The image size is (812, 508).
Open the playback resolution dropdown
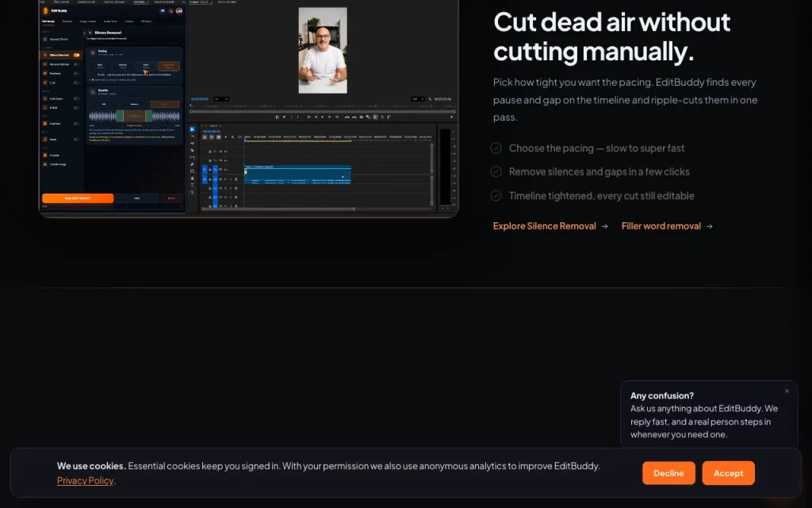[419, 99]
